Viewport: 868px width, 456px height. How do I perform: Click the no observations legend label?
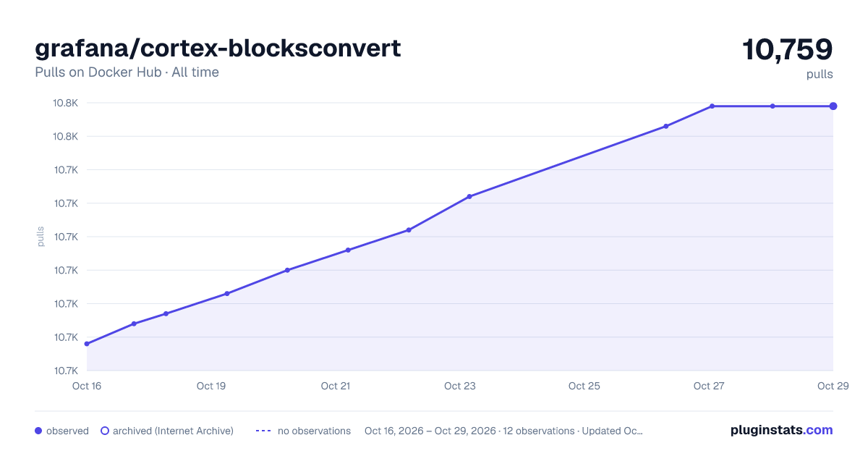(314, 431)
